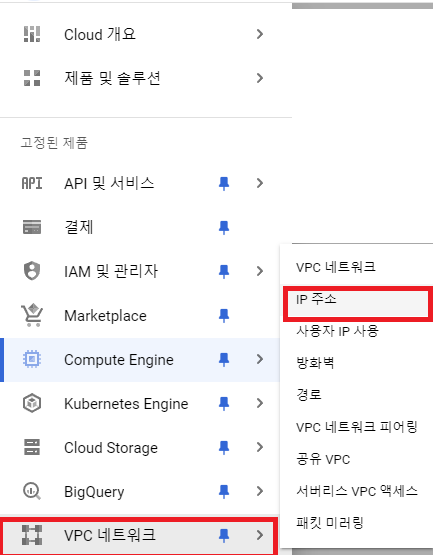Unpin Compute Engine via pin icon
The height and width of the screenshot is (555, 433).
(x=224, y=360)
